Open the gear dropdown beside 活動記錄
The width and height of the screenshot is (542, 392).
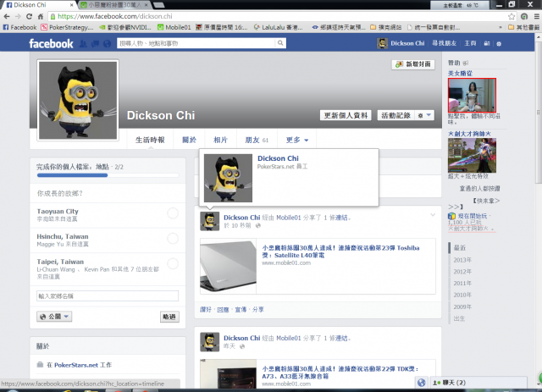click(x=424, y=115)
